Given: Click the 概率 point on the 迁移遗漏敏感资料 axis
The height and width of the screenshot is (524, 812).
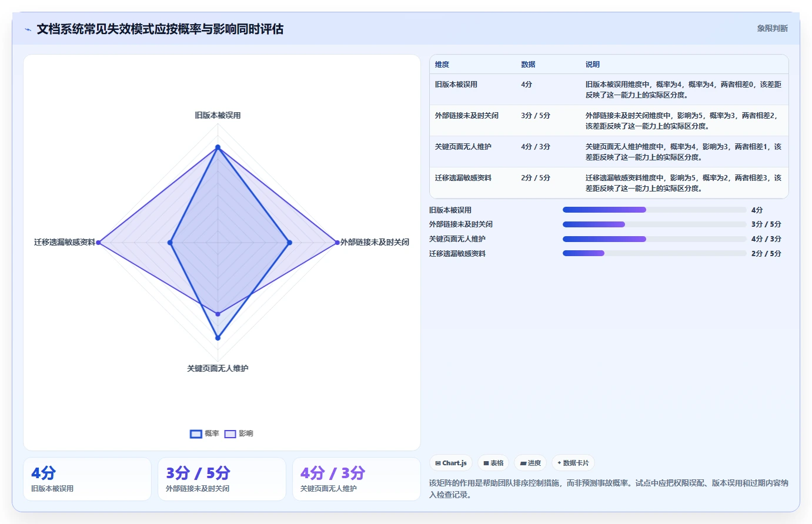Looking at the screenshot, I should coord(170,242).
